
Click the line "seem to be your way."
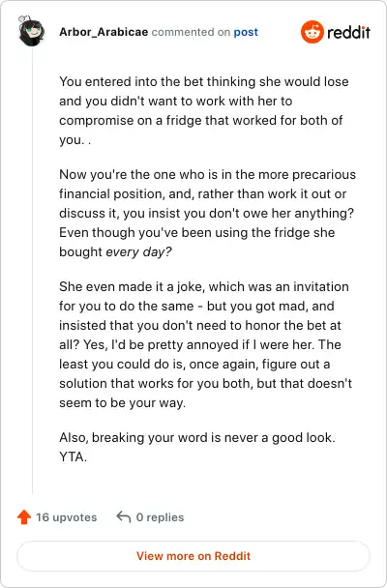click(x=122, y=403)
